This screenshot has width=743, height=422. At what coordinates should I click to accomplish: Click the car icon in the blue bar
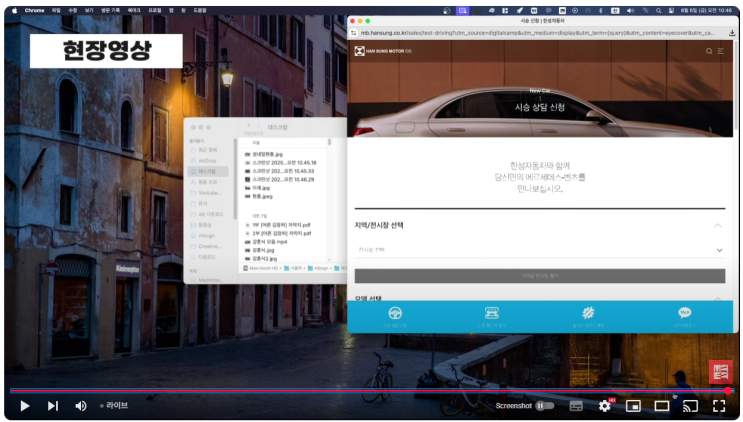(x=491, y=313)
